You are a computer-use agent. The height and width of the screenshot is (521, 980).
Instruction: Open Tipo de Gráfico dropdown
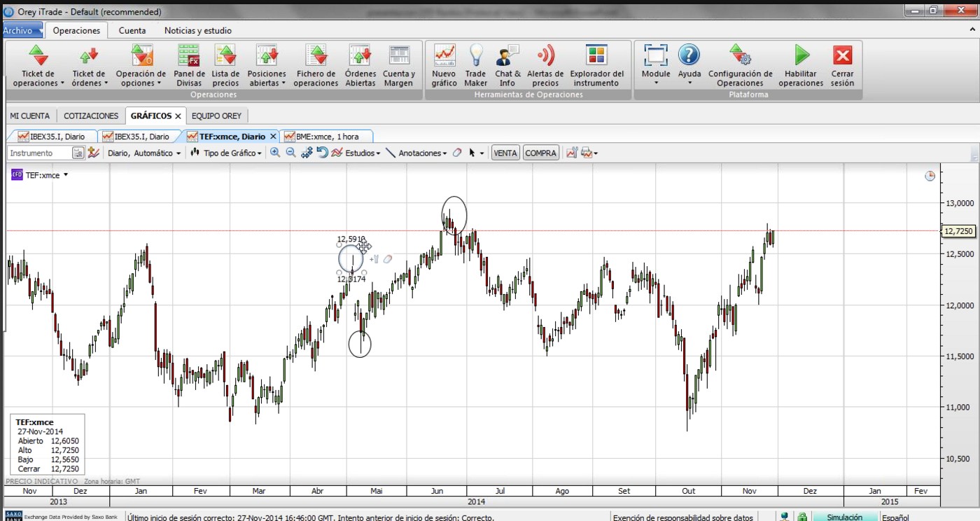226,153
